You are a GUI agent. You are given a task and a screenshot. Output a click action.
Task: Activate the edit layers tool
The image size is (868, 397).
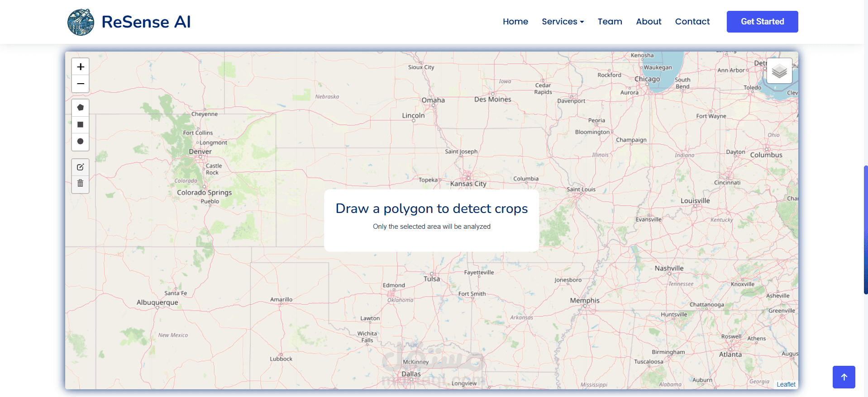coord(81,167)
